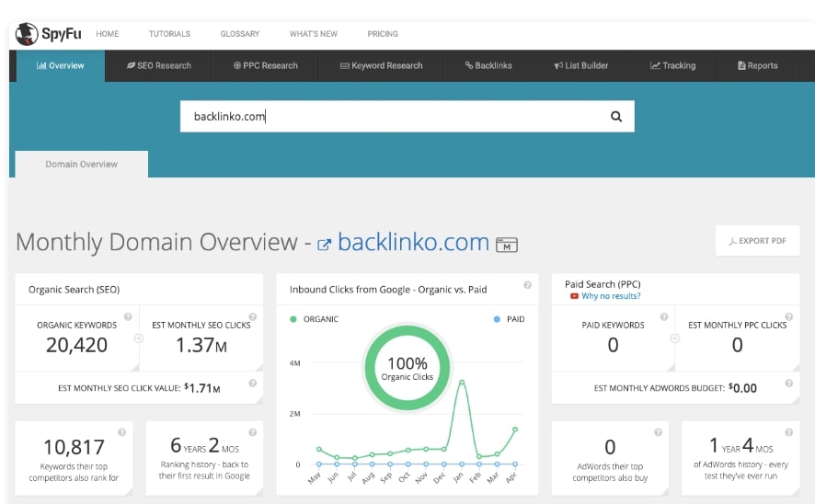
Task: Open Keyword Research tab
Action: click(382, 65)
